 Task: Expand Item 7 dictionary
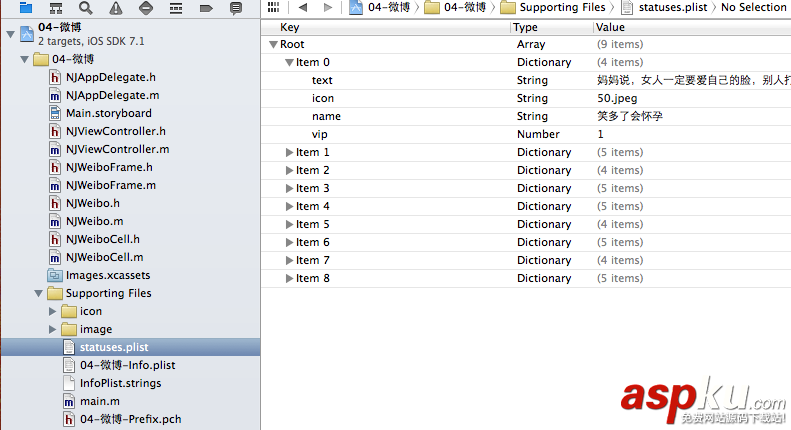(289, 260)
